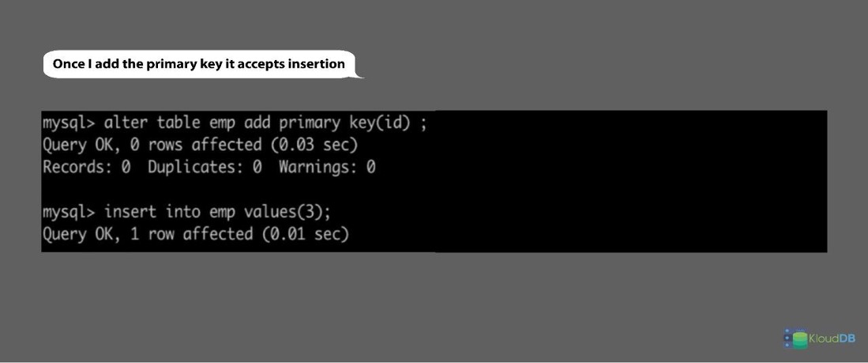Image resolution: width=868 pixels, height=363 pixels.
Task: Click the second mysql> prompt
Action: click(70, 212)
